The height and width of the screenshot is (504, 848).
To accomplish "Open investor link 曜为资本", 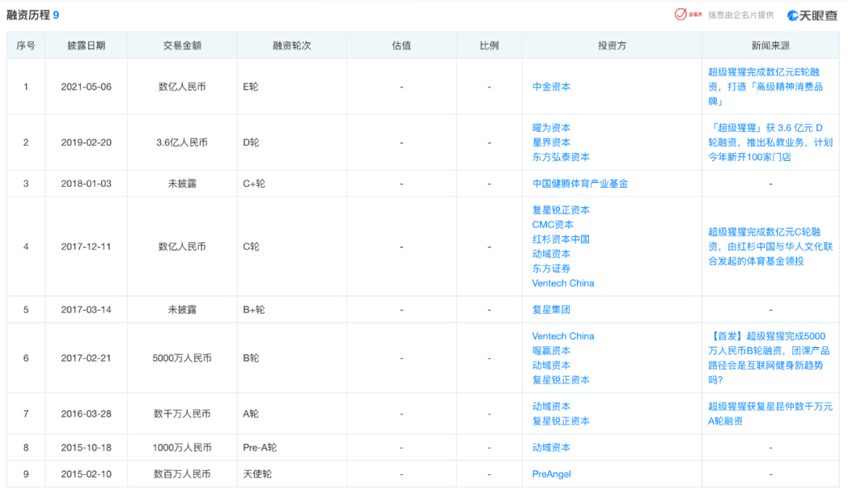I will click(551, 128).
